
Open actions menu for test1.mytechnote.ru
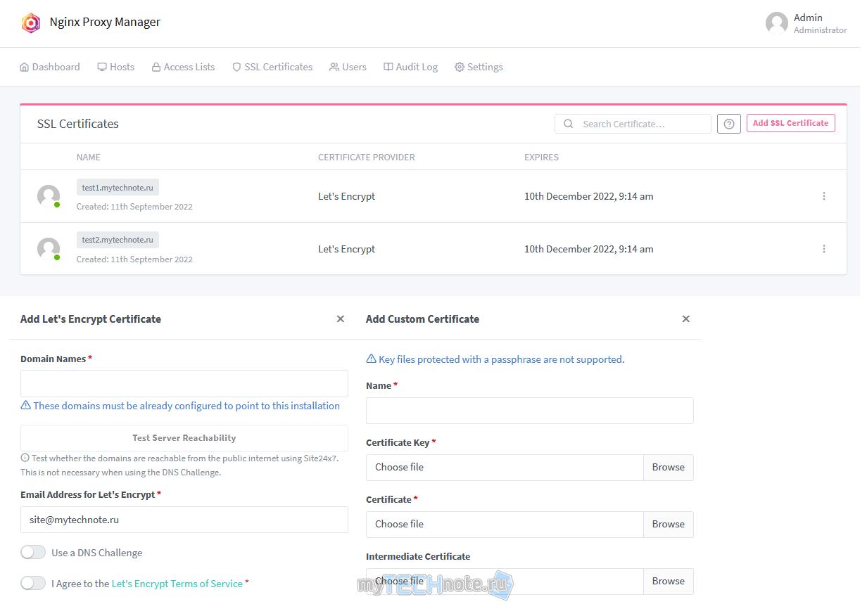[824, 196]
